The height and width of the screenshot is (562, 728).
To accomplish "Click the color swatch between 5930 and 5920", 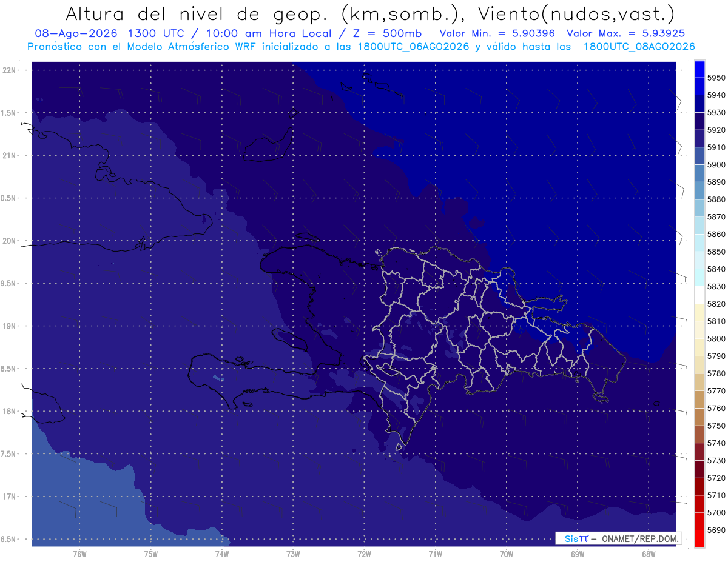I will [699, 121].
